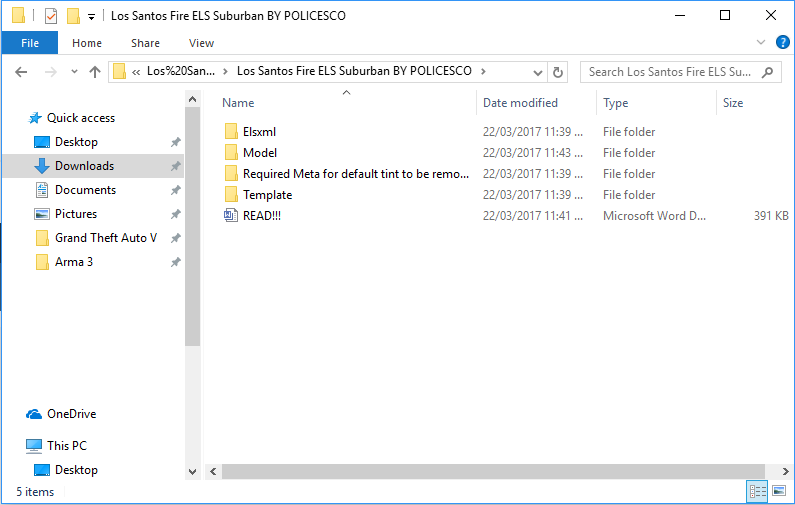Open the Customize Quick Access Toolbar dropdown
795x505 pixels.
(91, 17)
